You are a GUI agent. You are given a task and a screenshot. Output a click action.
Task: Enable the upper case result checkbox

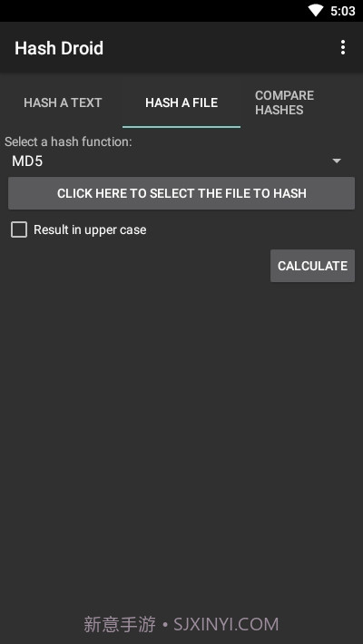(19, 229)
